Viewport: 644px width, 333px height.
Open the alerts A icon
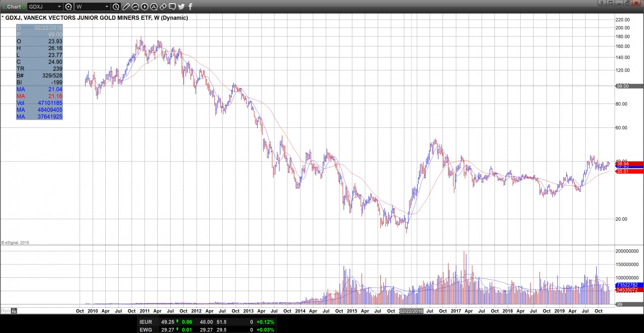[154, 7]
